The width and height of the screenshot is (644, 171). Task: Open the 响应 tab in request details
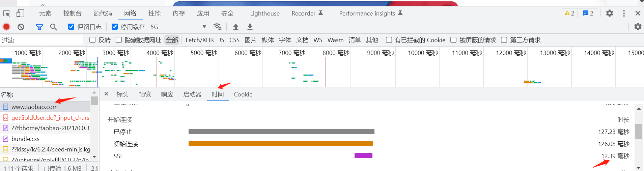[x=167, y=94]
